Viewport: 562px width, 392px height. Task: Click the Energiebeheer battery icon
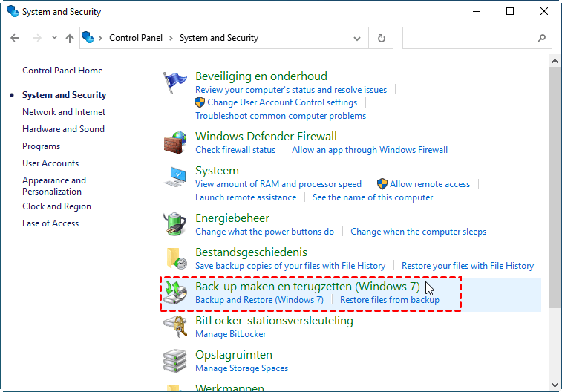175,224
